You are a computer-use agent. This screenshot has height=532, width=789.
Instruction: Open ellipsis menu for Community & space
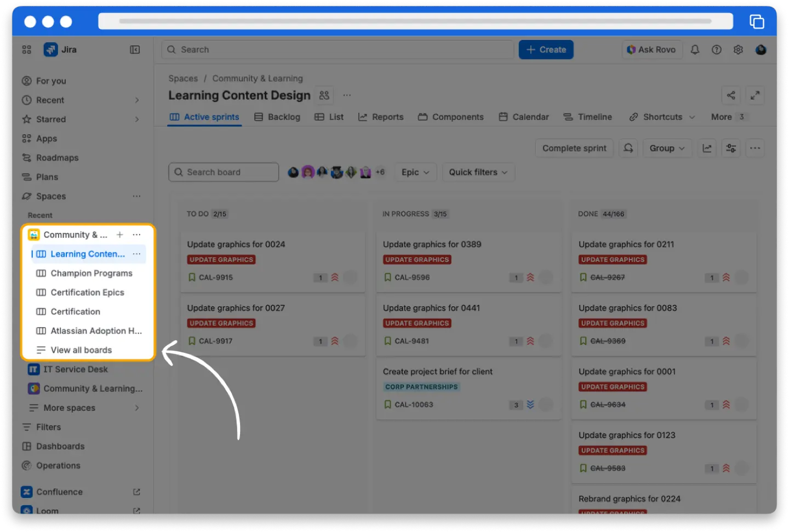point(136,235)
